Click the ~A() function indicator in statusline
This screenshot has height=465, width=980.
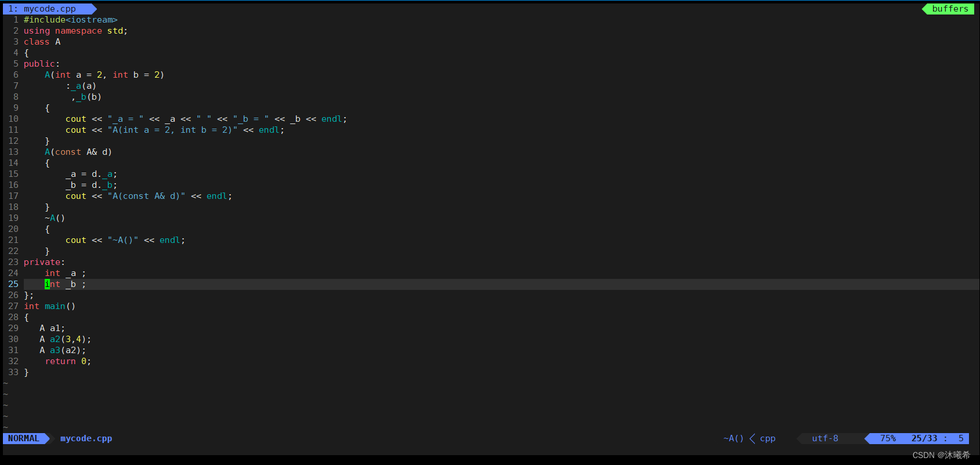733,438
